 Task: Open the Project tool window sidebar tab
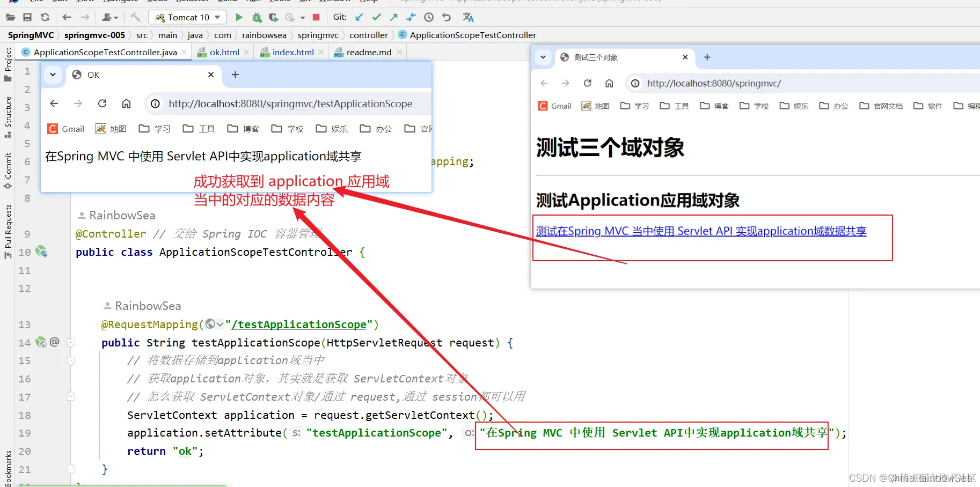[x=8, y=64]
